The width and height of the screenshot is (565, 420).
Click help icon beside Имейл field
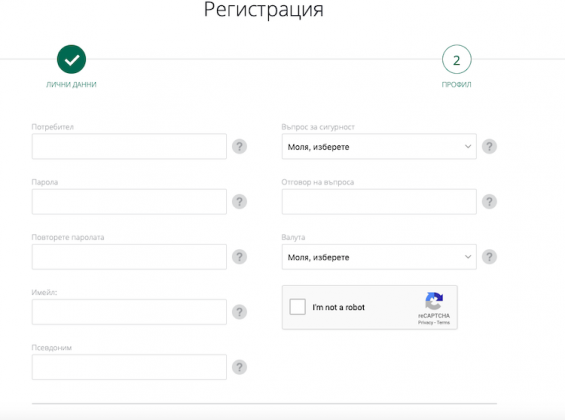click(239, 312)
